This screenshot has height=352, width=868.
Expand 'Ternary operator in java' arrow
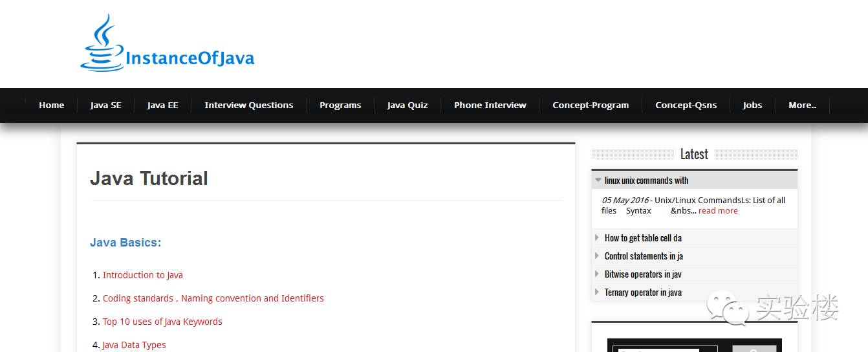pos(597,292)
